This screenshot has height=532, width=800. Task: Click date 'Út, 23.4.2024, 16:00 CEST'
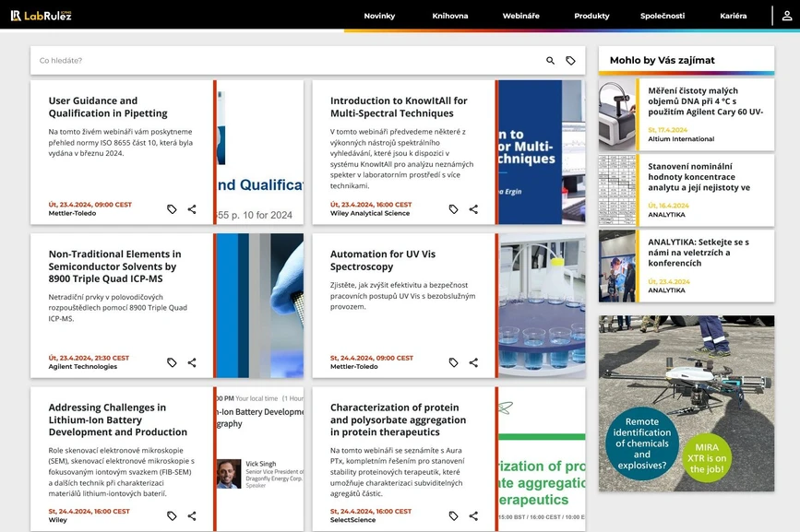(x=371, y=205)
